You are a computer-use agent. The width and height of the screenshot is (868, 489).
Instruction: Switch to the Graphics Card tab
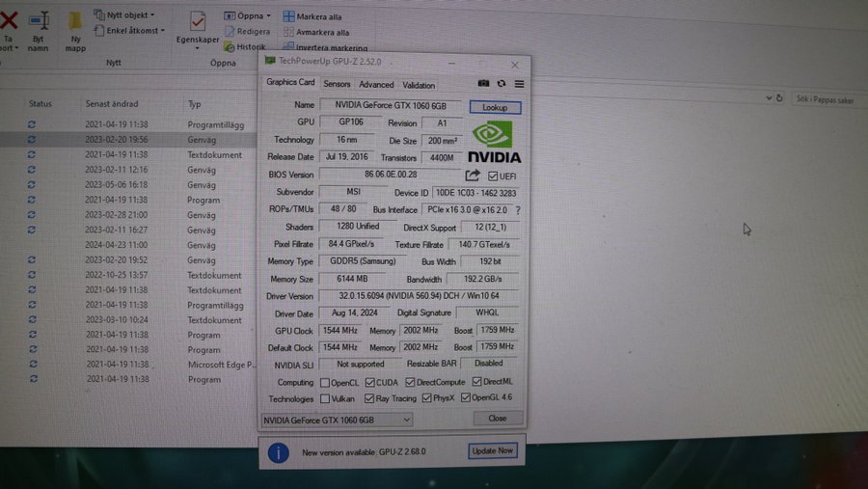(x=290, y=82)
